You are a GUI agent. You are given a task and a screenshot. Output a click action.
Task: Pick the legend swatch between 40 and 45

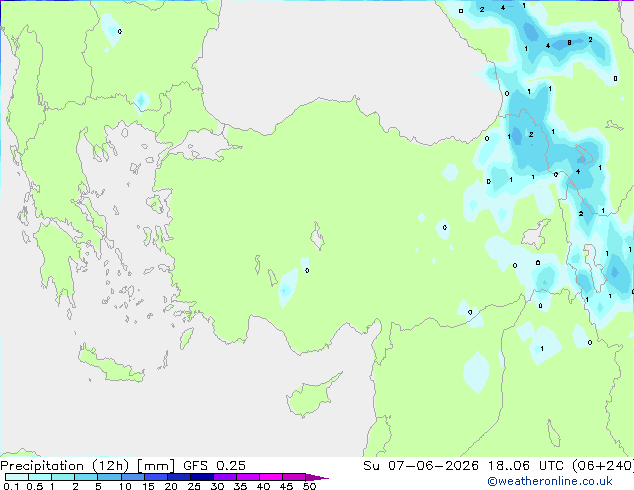click(x=271, y=477)
